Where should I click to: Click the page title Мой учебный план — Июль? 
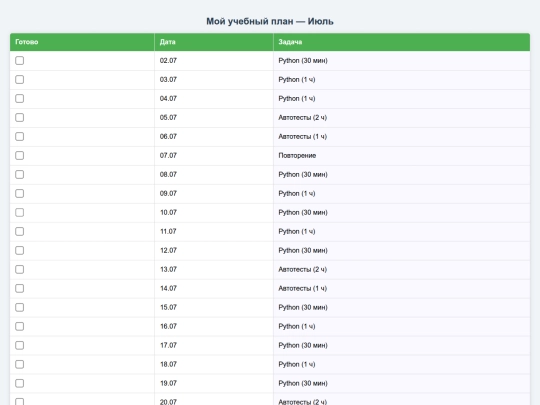point(270,21)
